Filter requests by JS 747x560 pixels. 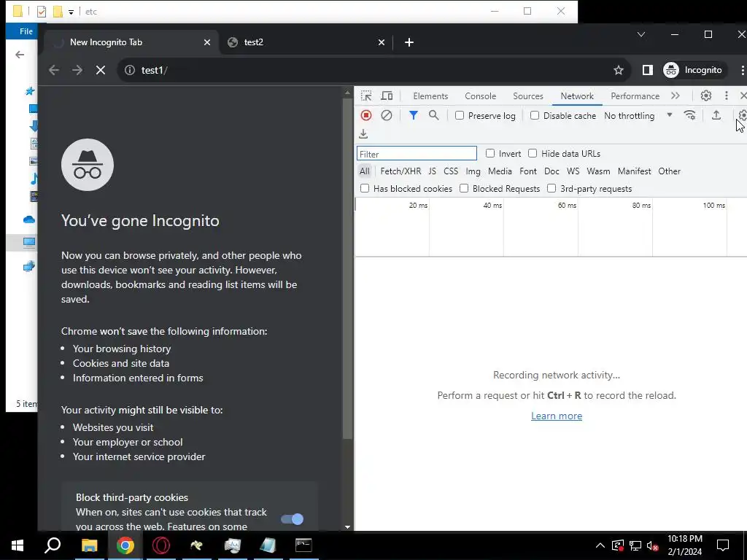[x=432, y=171]
